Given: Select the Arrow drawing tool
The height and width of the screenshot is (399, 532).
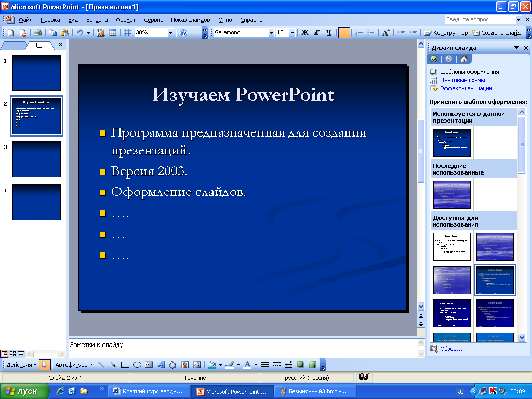Looking at the screenshot, I should pos(113,365).
